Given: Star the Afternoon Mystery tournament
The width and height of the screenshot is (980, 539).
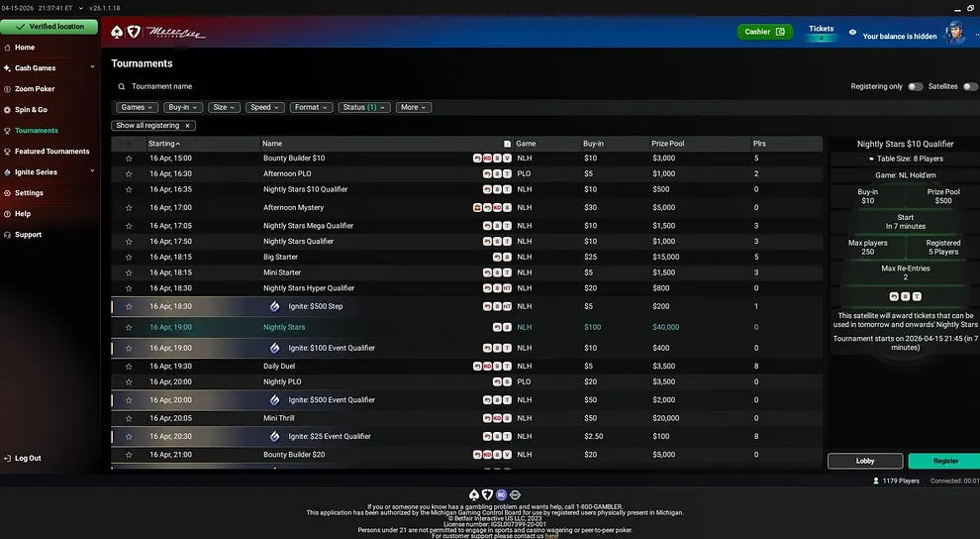Looking at the screenshot, I should 129,208.
